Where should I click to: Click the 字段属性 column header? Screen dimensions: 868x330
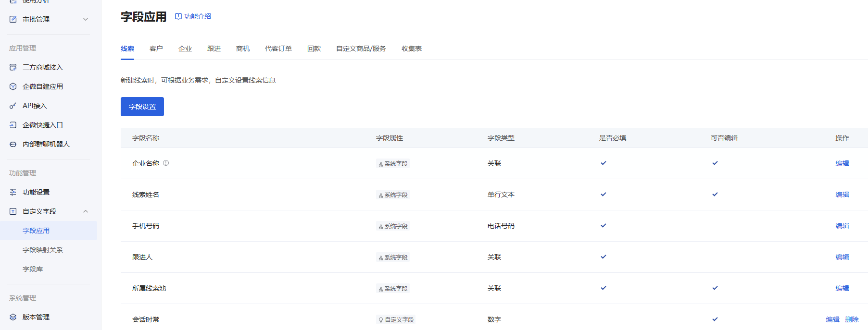coord(390,138)
